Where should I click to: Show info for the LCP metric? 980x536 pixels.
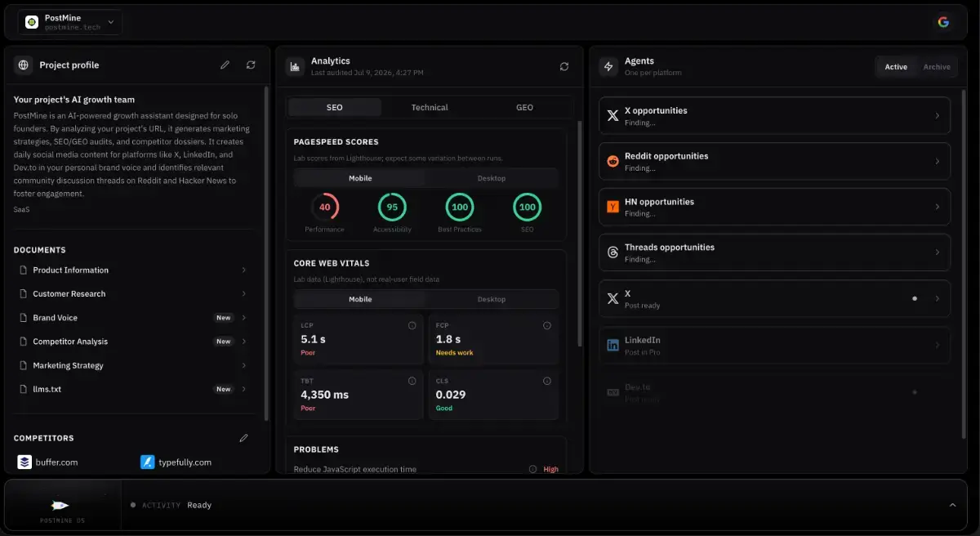point(412,325)
